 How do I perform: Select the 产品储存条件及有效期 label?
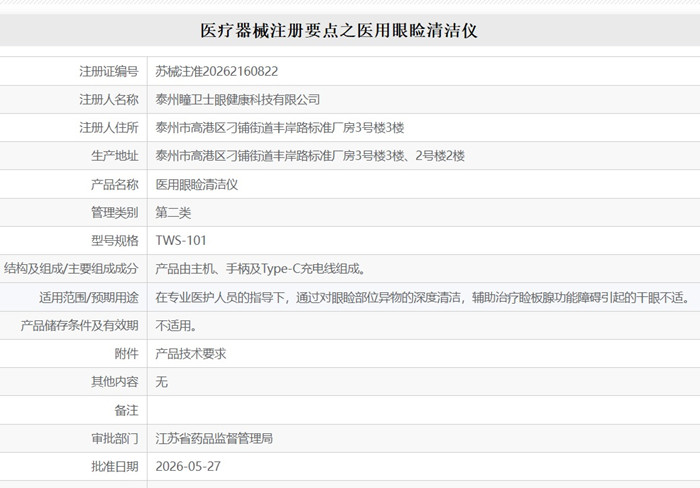point(79,325)
